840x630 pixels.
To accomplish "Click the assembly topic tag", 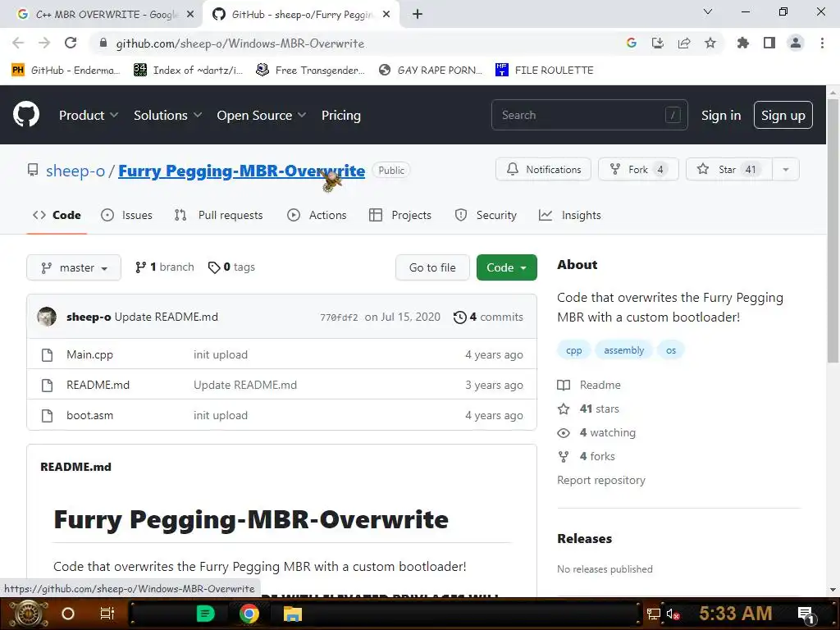I will [x=624, y=350].
